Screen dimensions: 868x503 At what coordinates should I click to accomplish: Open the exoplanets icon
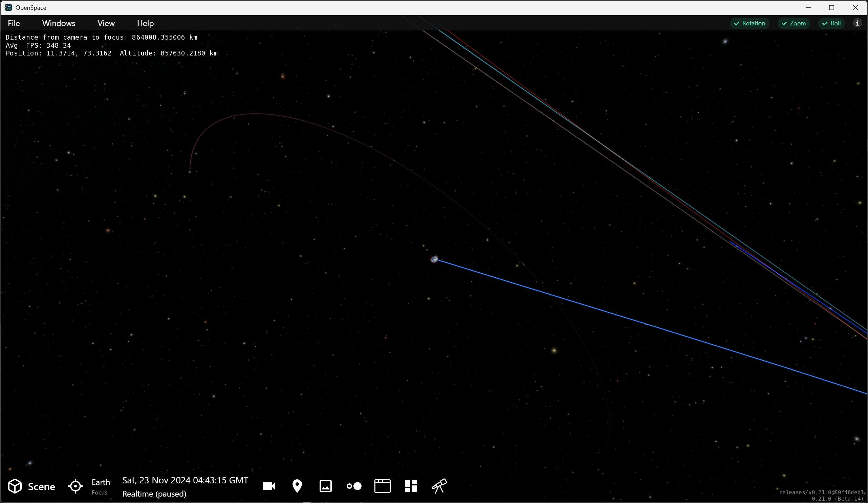pyautogui.click(x=354, y=486)
